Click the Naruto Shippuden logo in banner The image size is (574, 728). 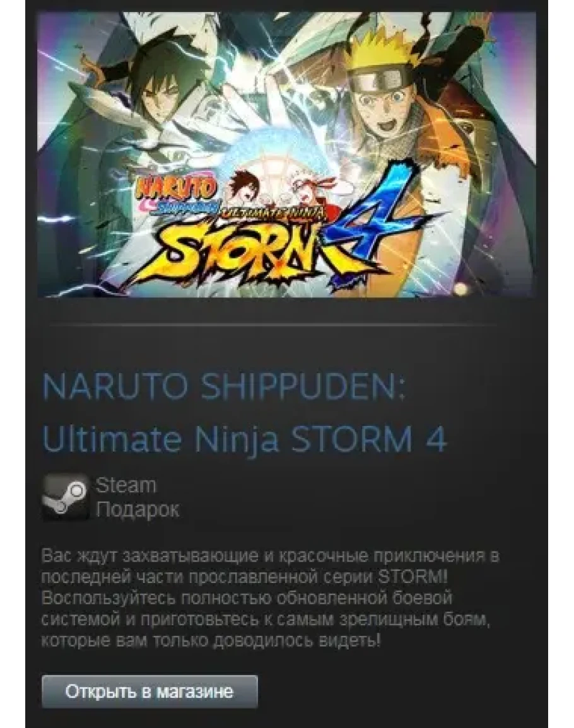click(x=177, y=194)
